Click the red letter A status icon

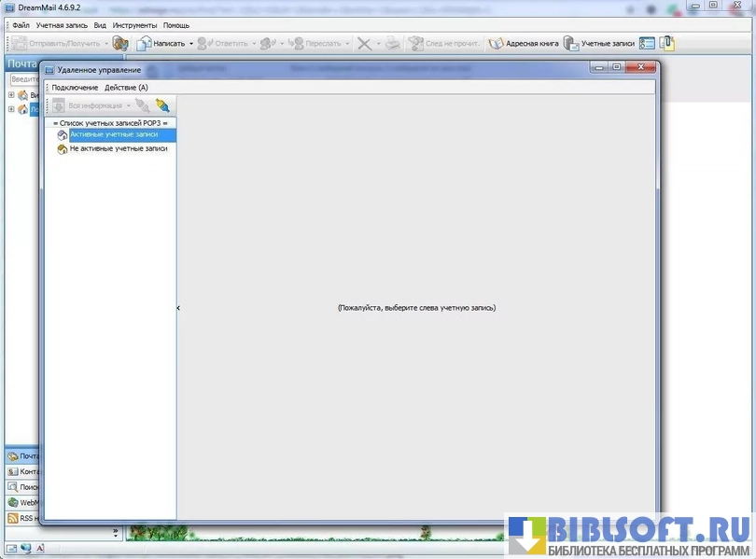pos(41,548)
